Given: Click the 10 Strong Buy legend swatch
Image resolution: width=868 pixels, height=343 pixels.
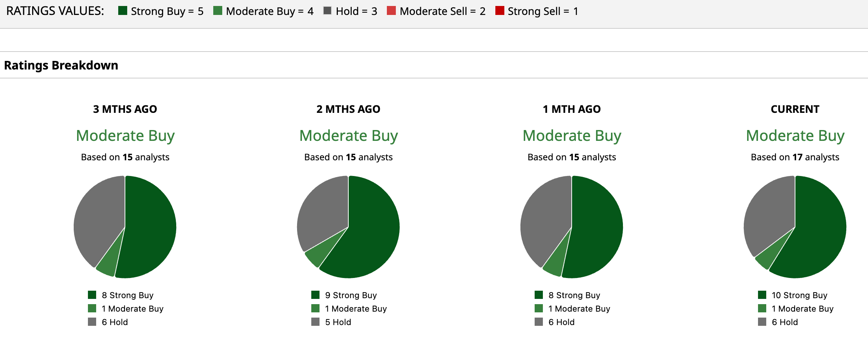Looking at the screenshot, I should click(762, 295).
